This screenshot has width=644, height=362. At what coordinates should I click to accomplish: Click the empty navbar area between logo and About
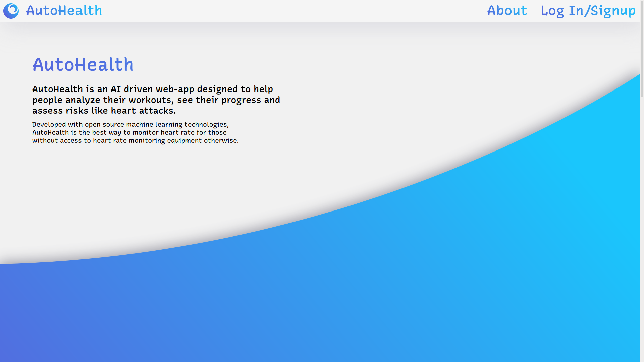tap(292, 11)
